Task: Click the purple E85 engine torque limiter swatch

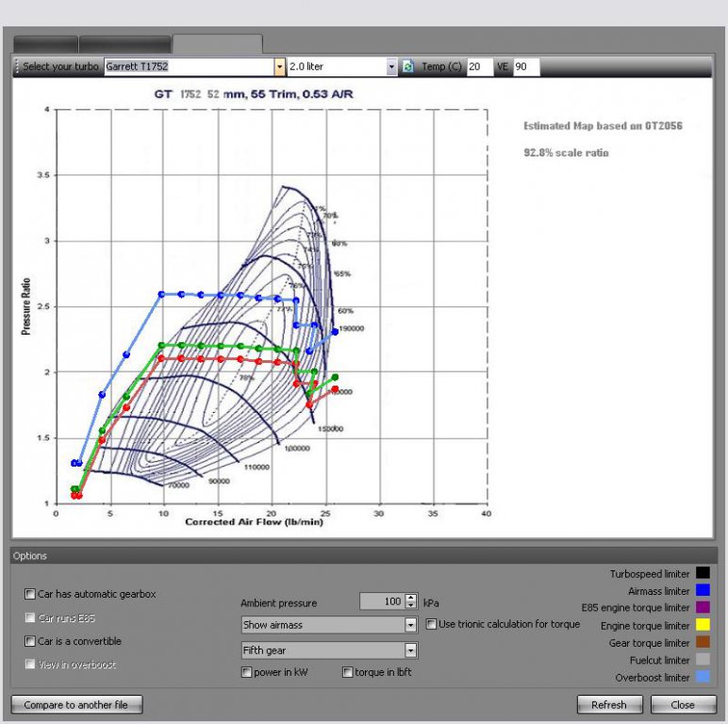Action: 703,607
